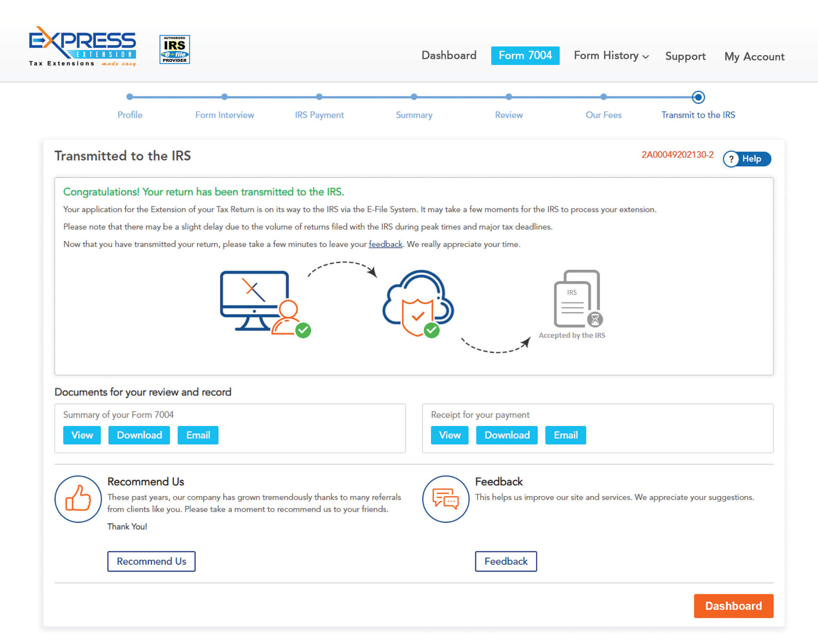
Task: Click the thumbs-up Recommend Us icon
Action: pos(78,499)
